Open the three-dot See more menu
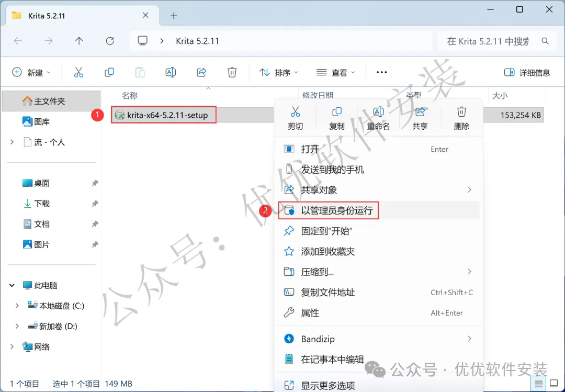 pos(381,72)
